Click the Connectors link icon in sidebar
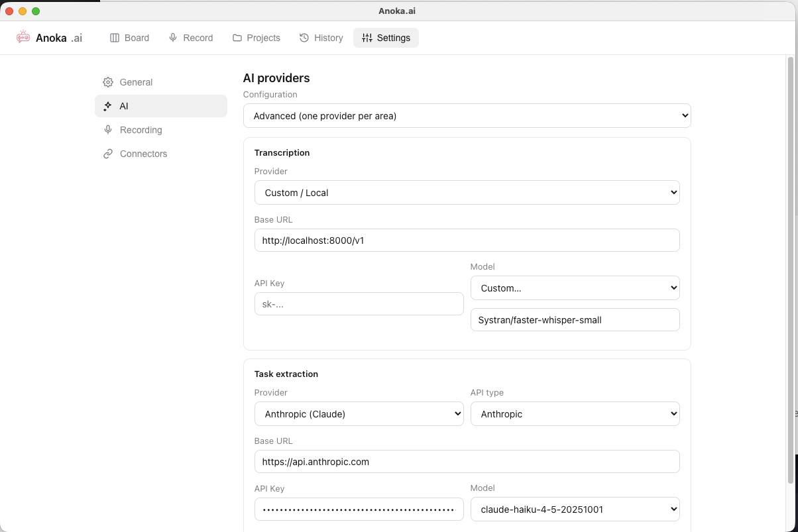The image size is (798, 532). [108, 154]
